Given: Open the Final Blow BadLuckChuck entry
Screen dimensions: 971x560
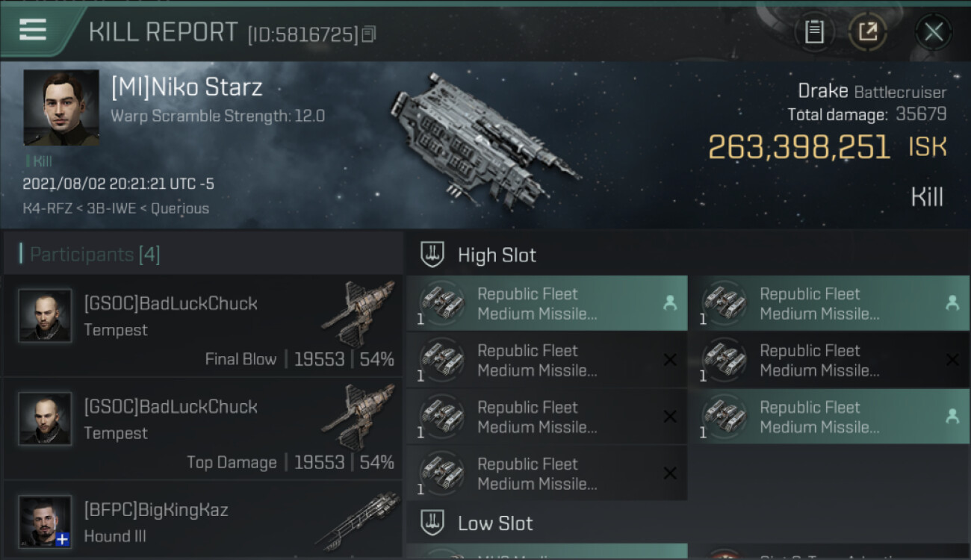Looking at the screenshot, I should (203, 326).
